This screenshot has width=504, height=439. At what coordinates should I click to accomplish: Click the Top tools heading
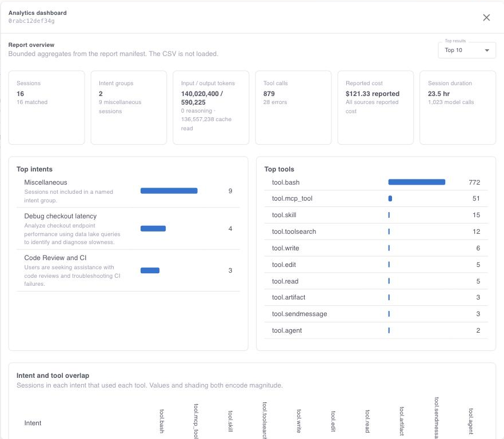(279, 169)
